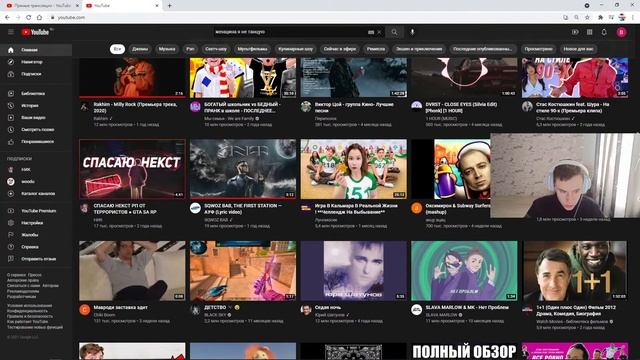Open a new browser tab

tap(169, 6)
